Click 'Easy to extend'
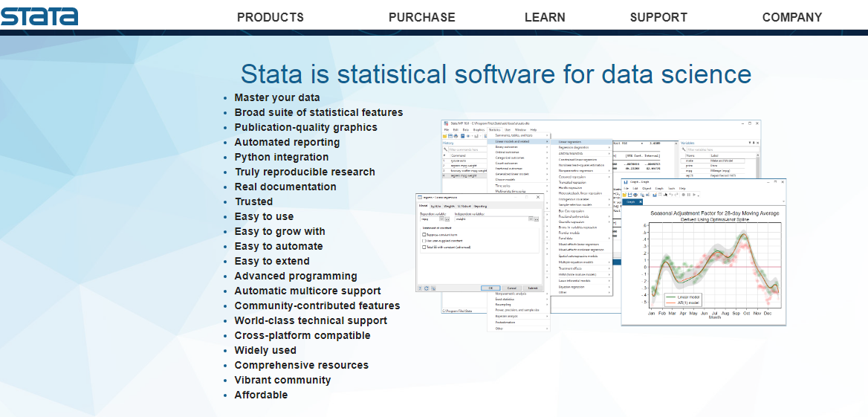 (x=272, y=262)
